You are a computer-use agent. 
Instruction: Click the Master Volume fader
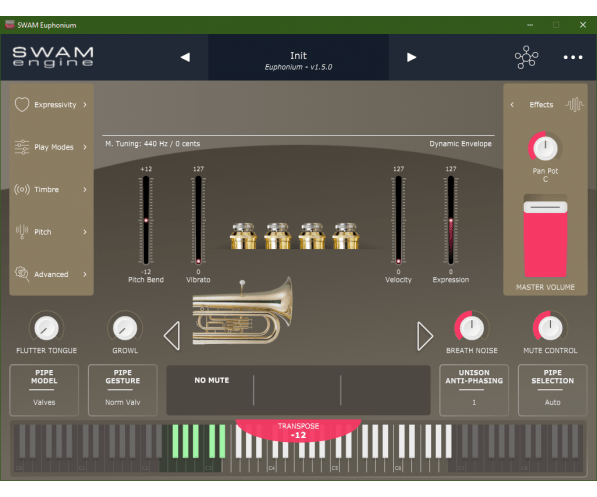[545, 236]
